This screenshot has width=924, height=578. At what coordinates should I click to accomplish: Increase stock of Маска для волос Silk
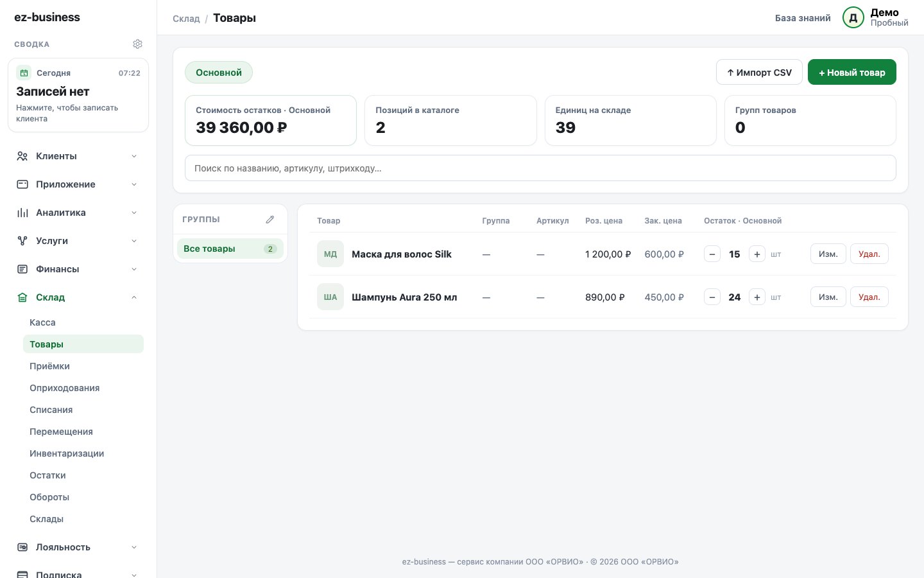click(x=757, y=254)
